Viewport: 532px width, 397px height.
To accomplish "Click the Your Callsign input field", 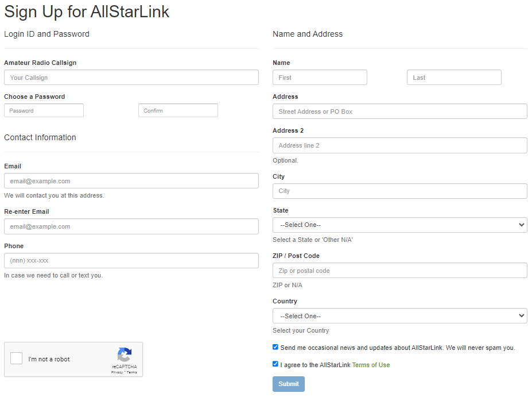I will pyautogui.click(x=131, y=77).
